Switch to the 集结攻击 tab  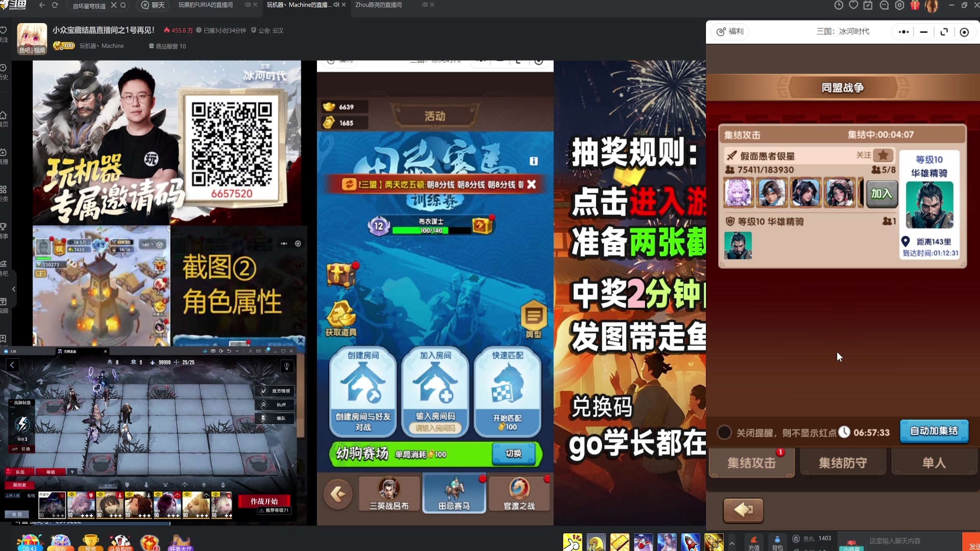751,463
